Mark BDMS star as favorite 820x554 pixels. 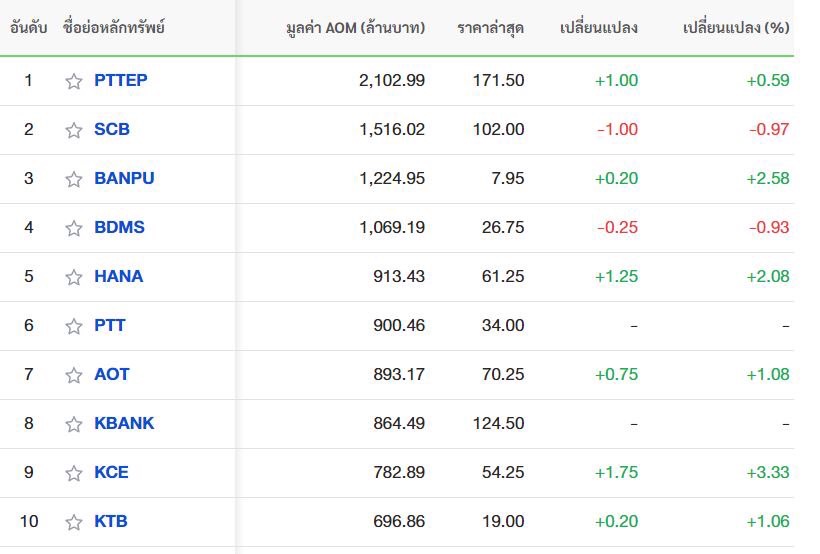coord(74,228)
